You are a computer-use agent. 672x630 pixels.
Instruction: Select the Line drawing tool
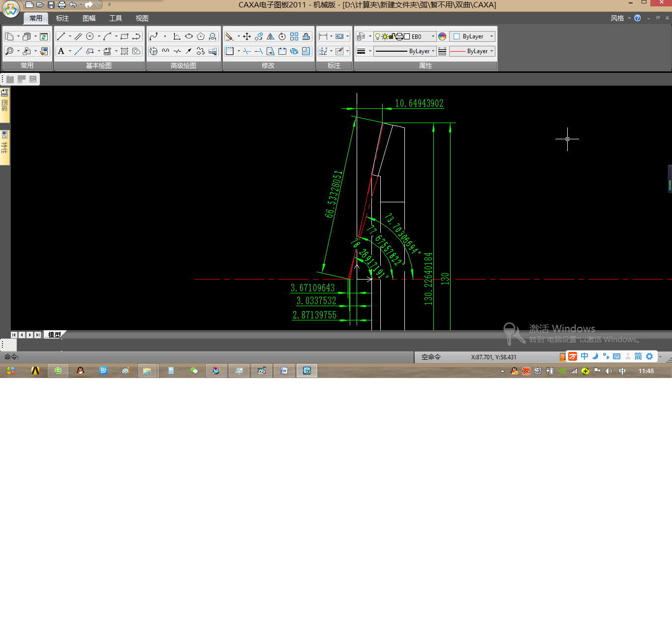coord(61,36)
